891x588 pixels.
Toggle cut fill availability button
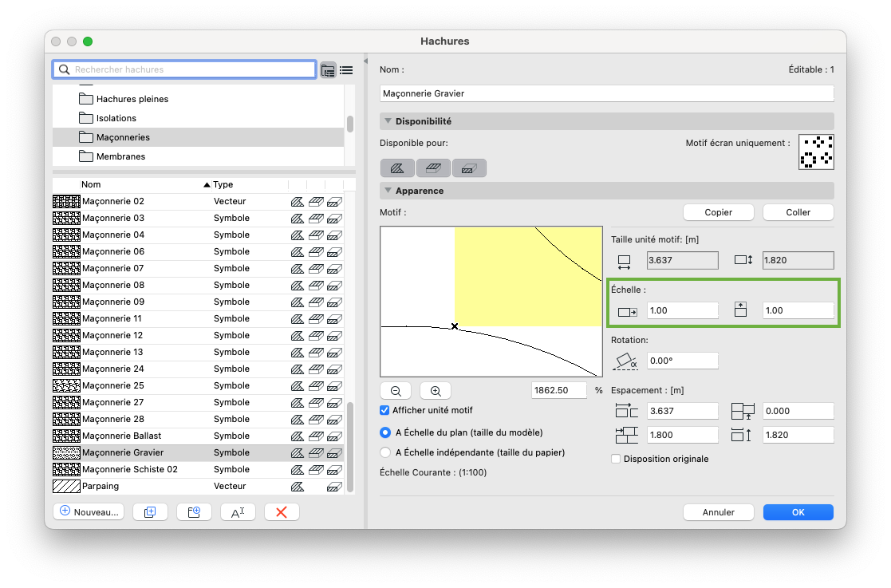[469, 168]
